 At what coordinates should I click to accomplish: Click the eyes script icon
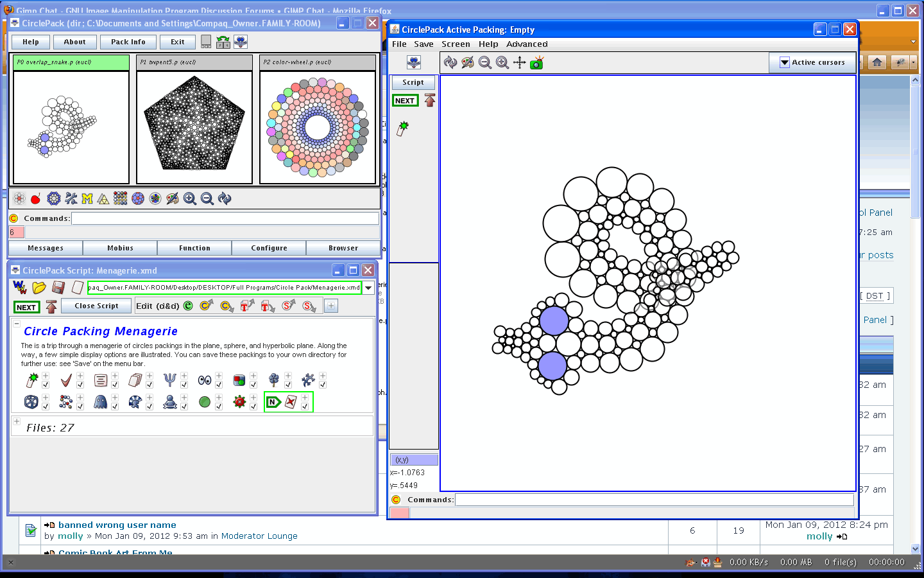205,380
